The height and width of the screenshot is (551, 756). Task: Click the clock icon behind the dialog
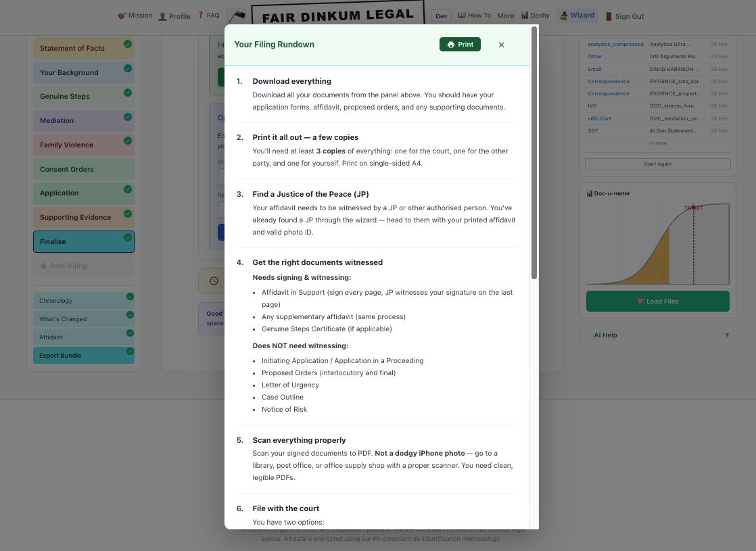click(x=214, y=281)
